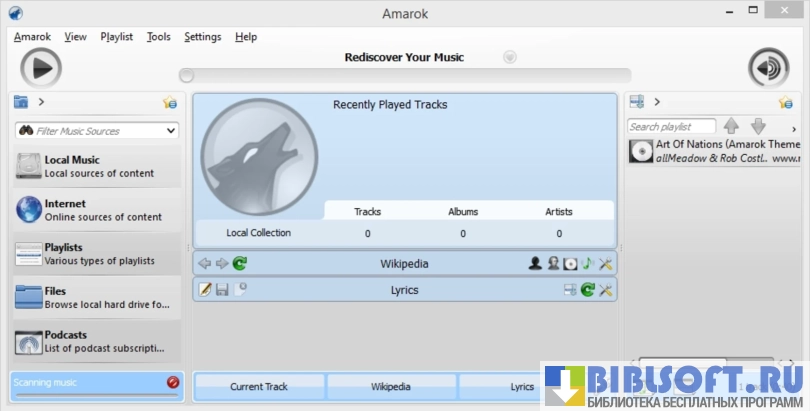
Task: Click the bookmark star in playlist panel
Action: tap(786, 102)
